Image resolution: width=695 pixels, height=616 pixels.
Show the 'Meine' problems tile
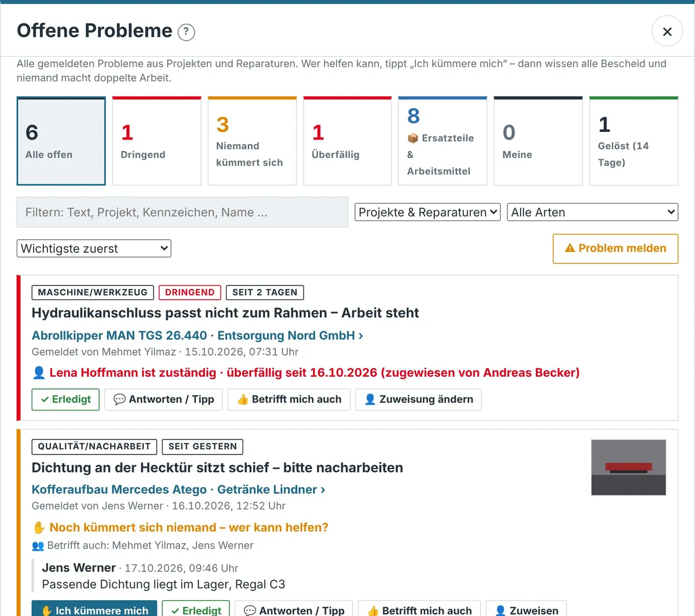click(x=538, y=141)
